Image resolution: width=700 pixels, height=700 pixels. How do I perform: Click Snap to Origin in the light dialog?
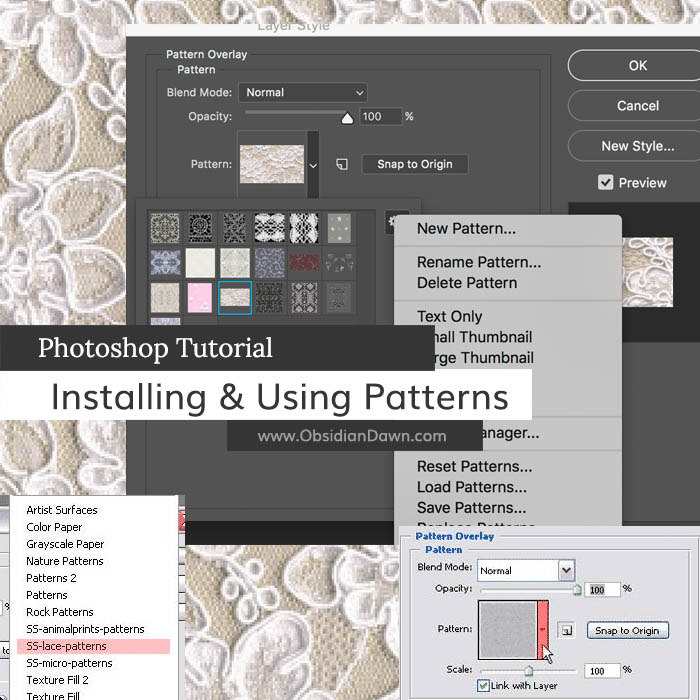(x=627, y=630)
